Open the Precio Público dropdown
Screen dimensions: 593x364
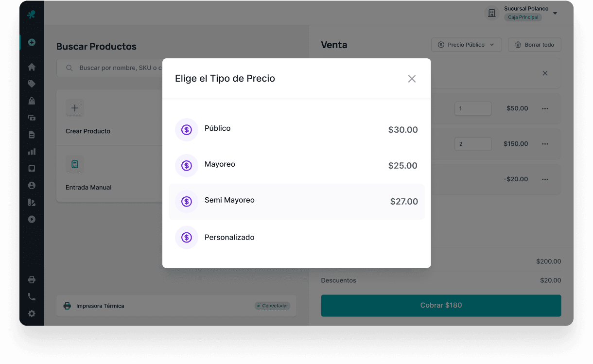[466, 45]
